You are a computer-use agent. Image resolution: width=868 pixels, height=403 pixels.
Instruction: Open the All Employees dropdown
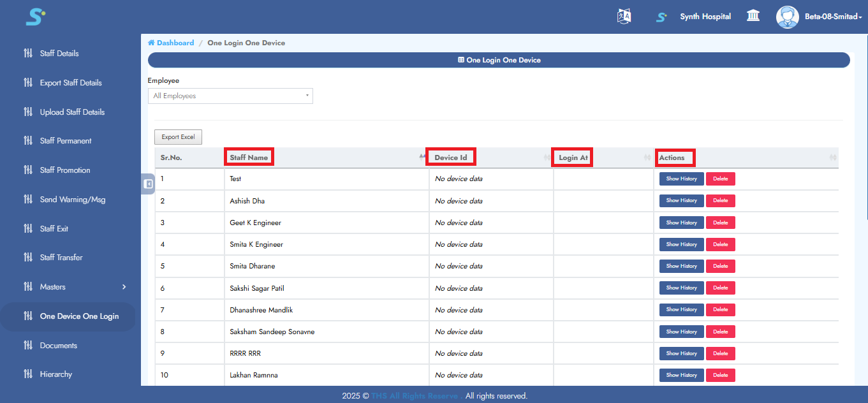(x=230, y=96)
